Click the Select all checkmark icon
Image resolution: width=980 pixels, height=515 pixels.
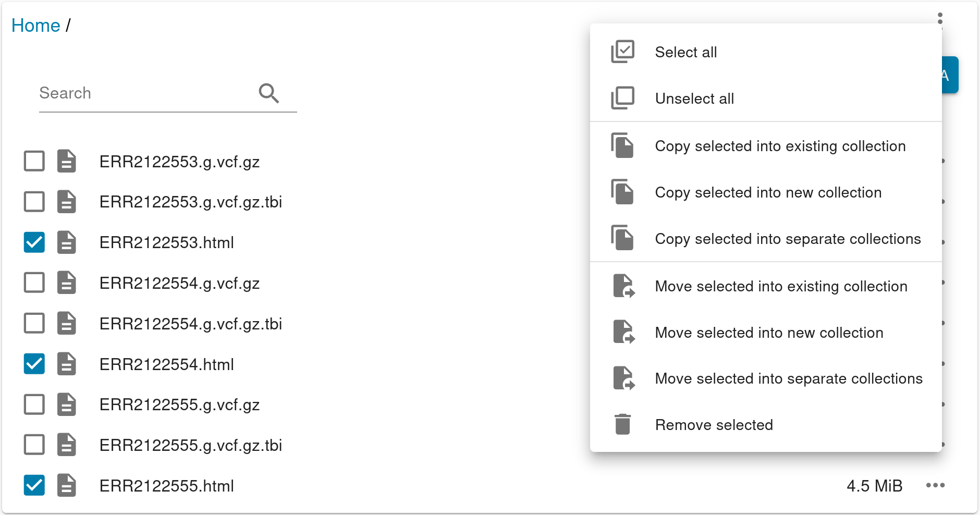coord(622,52)
